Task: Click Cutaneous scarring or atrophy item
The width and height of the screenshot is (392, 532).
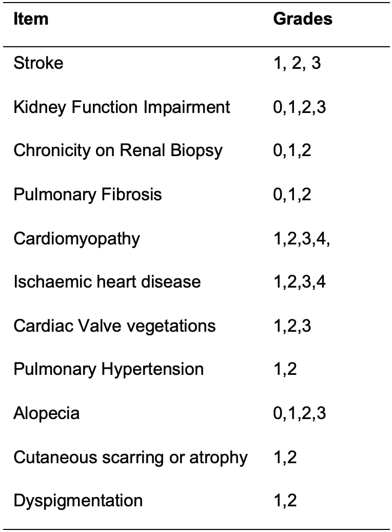Action: pos(130,457)
